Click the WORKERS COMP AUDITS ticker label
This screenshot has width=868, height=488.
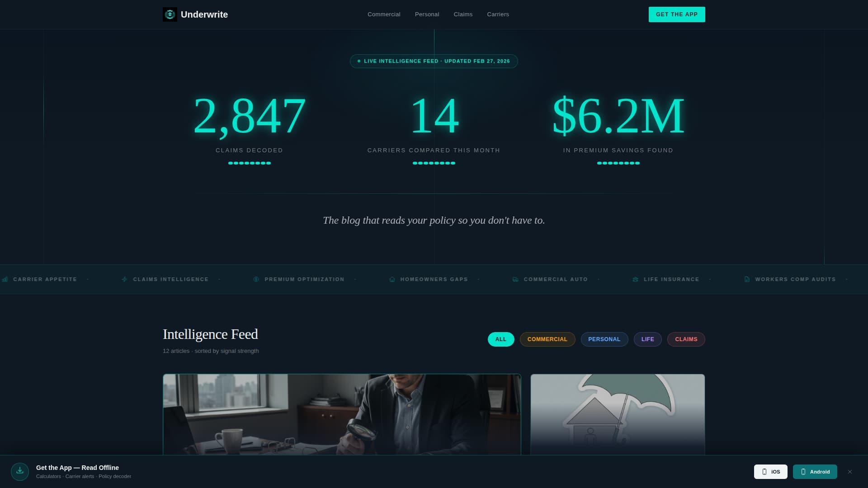(x=796, y=279)
